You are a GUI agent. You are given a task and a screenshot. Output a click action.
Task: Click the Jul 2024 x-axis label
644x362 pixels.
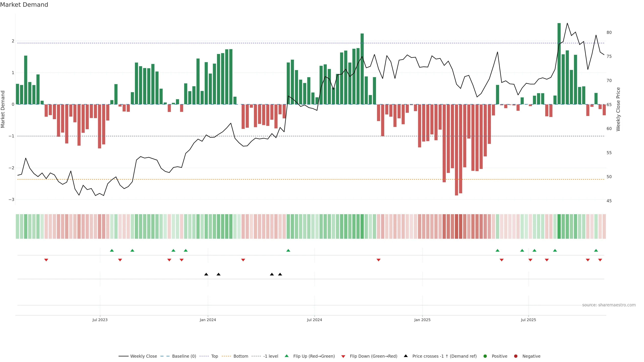pyautogui.click(x=314, y=320)
